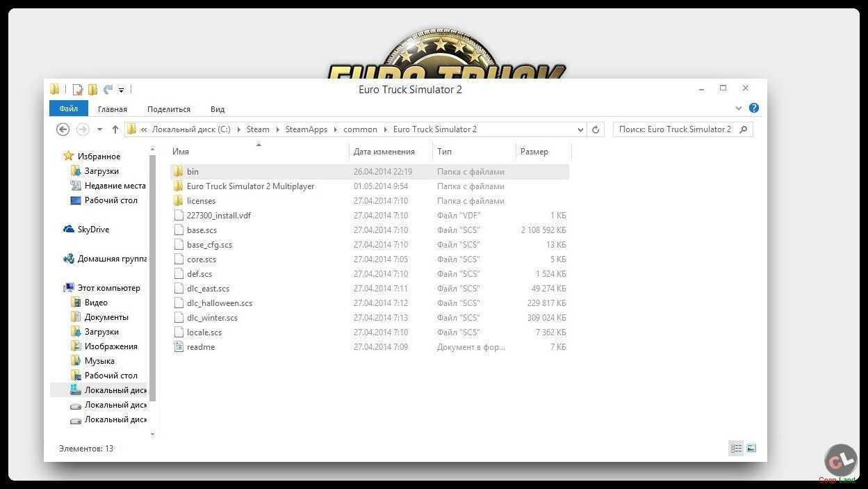Click common breadcrumb segment
This screenshot has height=489, width=868.
pyautogui.click(x=360, y=129)
